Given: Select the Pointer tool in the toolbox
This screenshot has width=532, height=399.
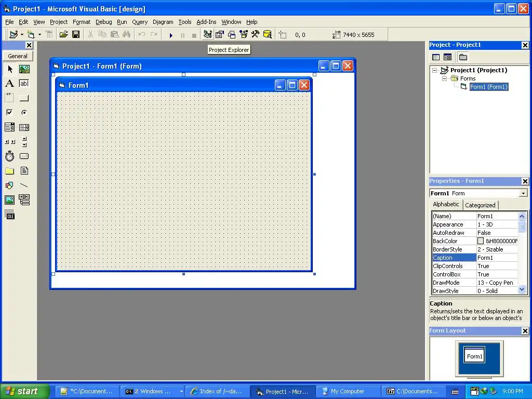Looking at the screenshot, I should pyautogui.click(x=10, y=69).
